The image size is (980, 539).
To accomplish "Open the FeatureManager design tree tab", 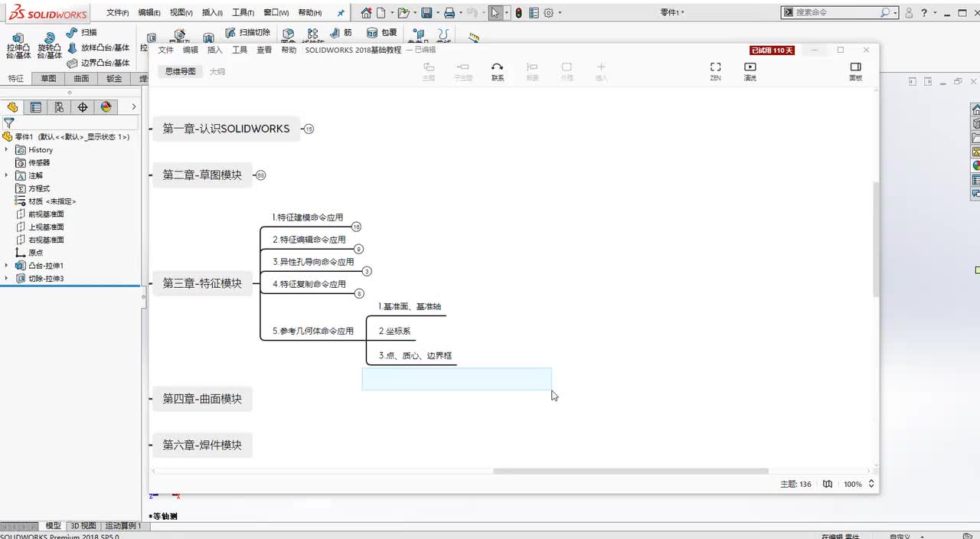I will (x=12, y=107).
